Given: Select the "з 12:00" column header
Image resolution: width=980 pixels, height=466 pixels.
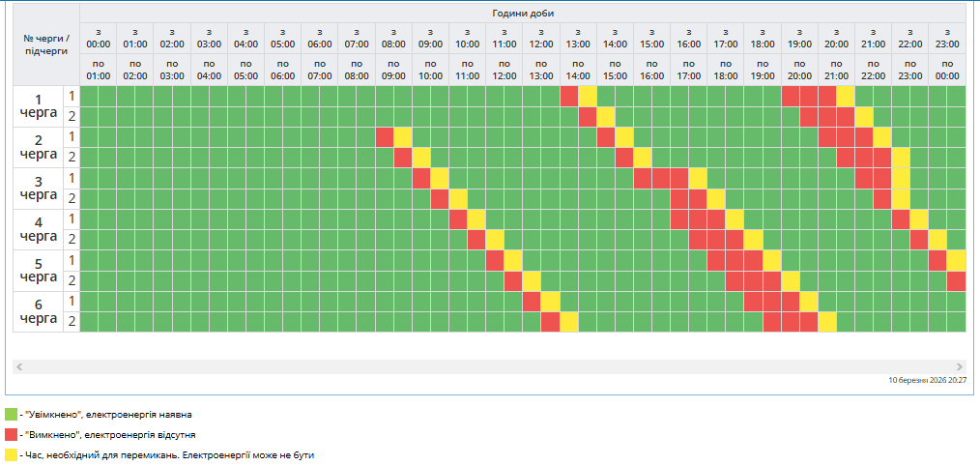Looking at the screenshot, I should (x=541, y=38).
